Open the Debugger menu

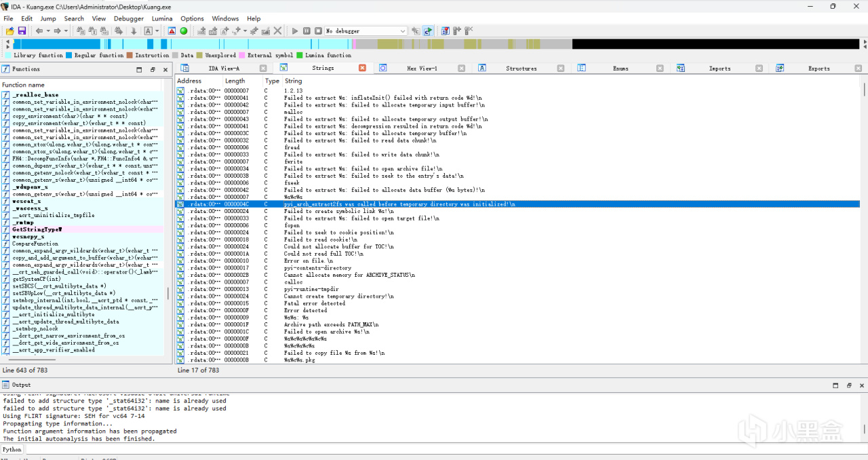coord(129,18)
